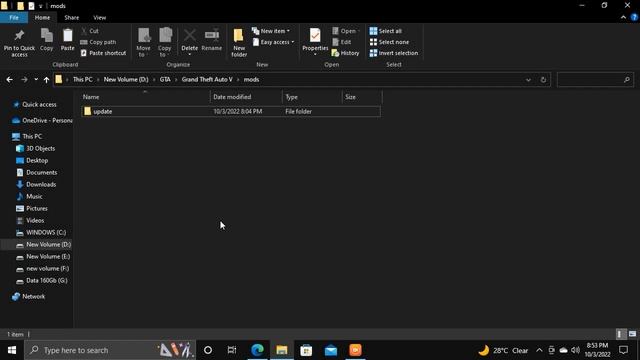640x360 pixels.
Task: Click Edit in the Open group
Action: [342, 42]
